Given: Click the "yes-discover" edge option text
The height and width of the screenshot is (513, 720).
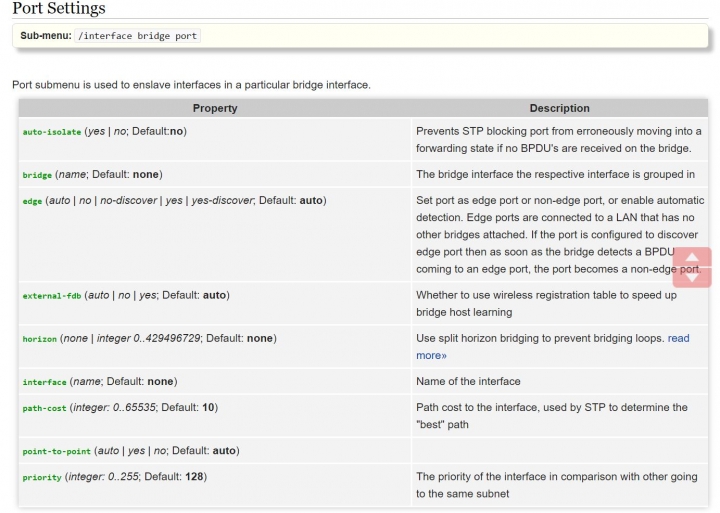Looking at the screenshot, I should point(222,200).
